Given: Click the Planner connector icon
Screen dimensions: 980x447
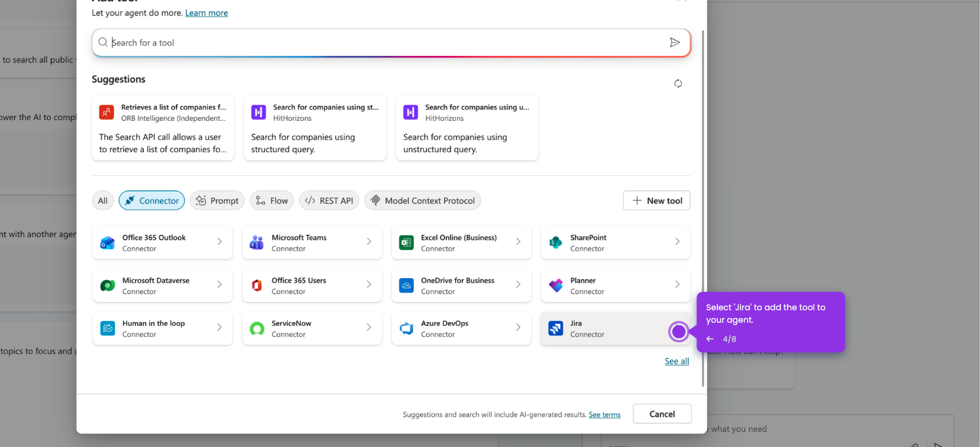Looking at the screenshot, I should coord(556,285).
